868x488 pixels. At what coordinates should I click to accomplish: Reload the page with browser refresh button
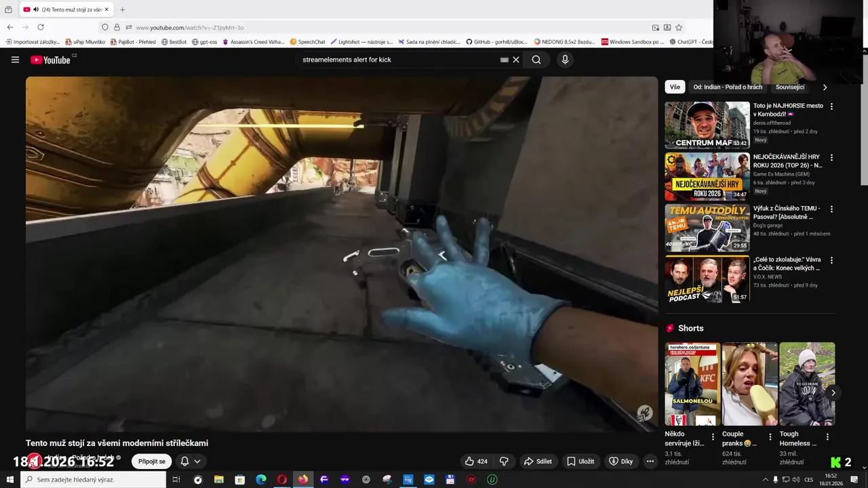tap(41, 27)
